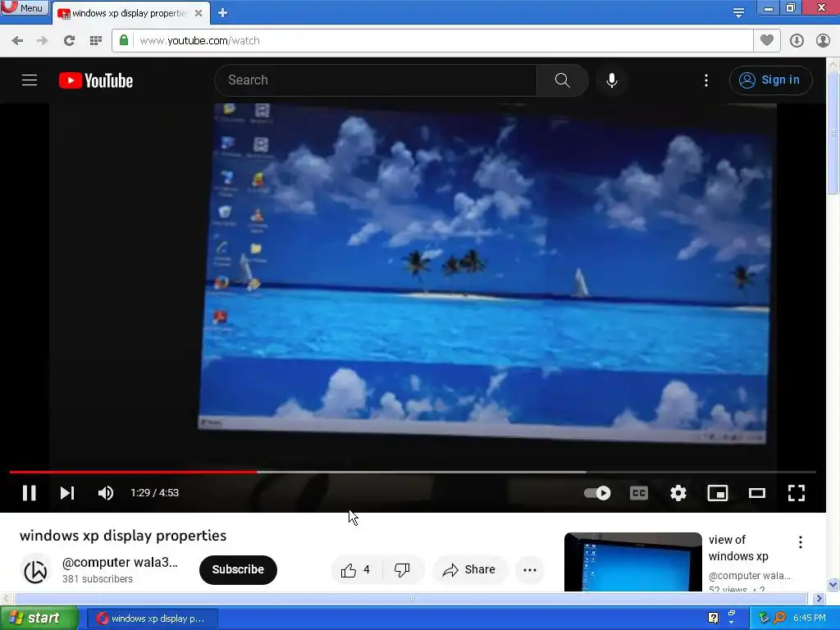840x630 pixels.
Task: Click the green padlock security icon
Action: coord(124,40)
